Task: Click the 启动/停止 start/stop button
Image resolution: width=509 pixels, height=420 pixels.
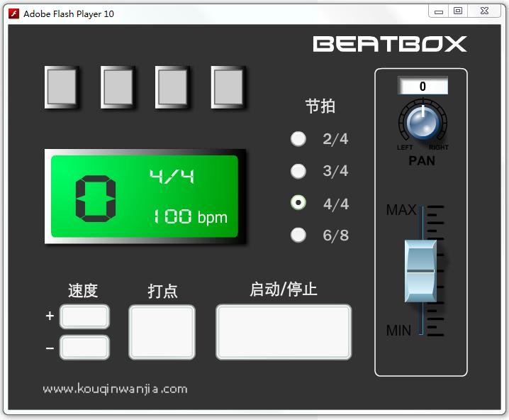Action: tap(284, 332)
